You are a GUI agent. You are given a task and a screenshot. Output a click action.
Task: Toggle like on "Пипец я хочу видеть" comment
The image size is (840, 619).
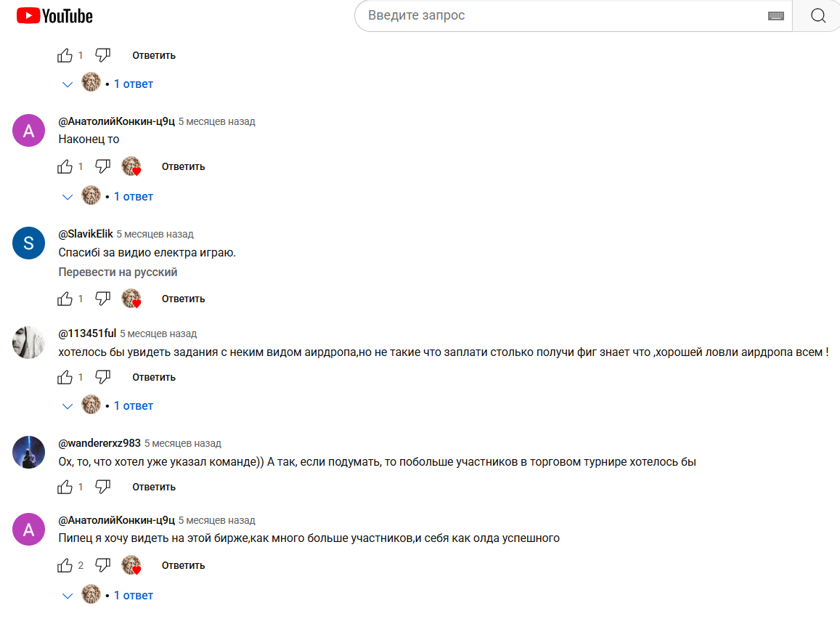65,565
